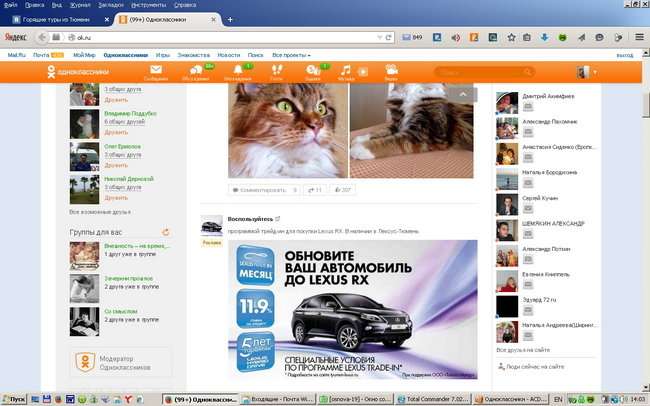This screenshot has height=406, width=650.
Task: Open Николай Дерюгин suggested friend profile
Action: [129, 179]
